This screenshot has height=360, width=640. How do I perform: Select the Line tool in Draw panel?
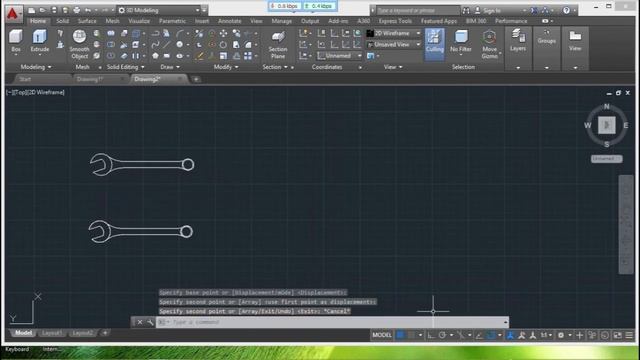click(x=167, y=44)
